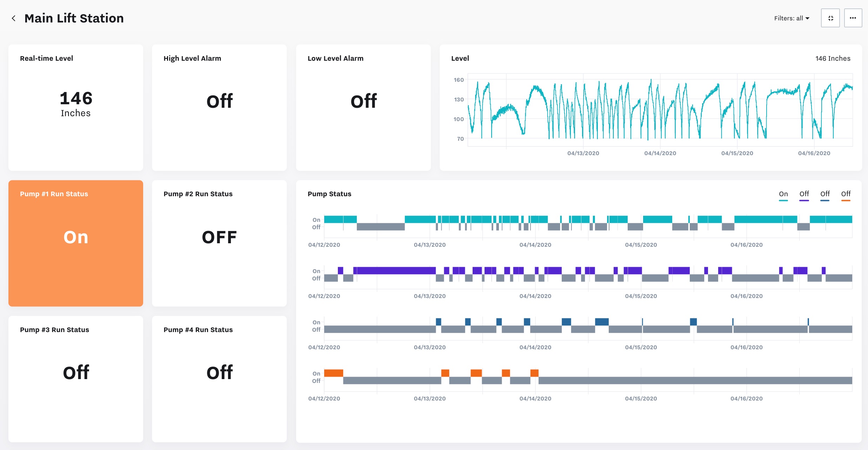Click the Level line chart plot
868x450 pixels.
[660, 110]
